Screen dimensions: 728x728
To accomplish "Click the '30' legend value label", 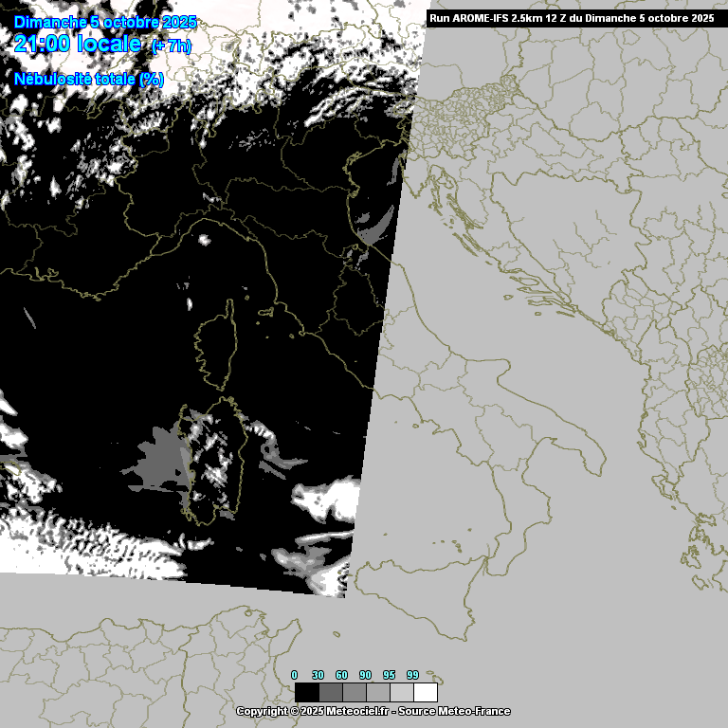I will tap(318, 675).
